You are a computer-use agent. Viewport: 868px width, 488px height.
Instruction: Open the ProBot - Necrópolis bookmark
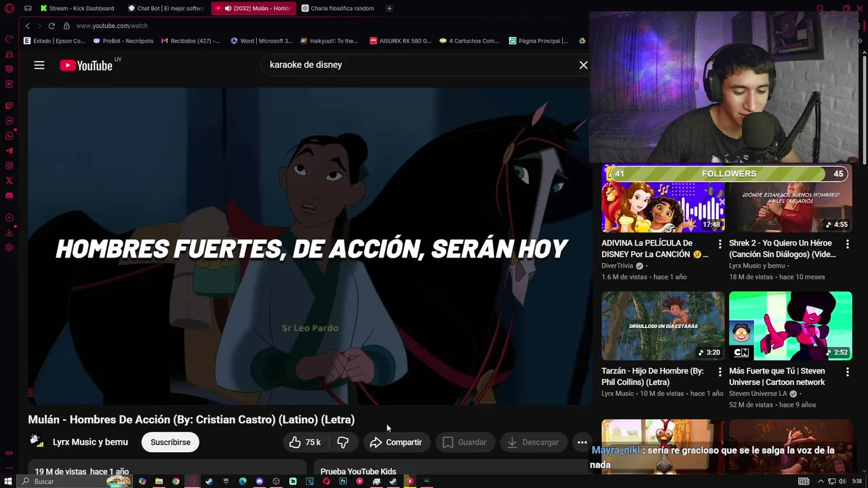(x=123, y=41)
